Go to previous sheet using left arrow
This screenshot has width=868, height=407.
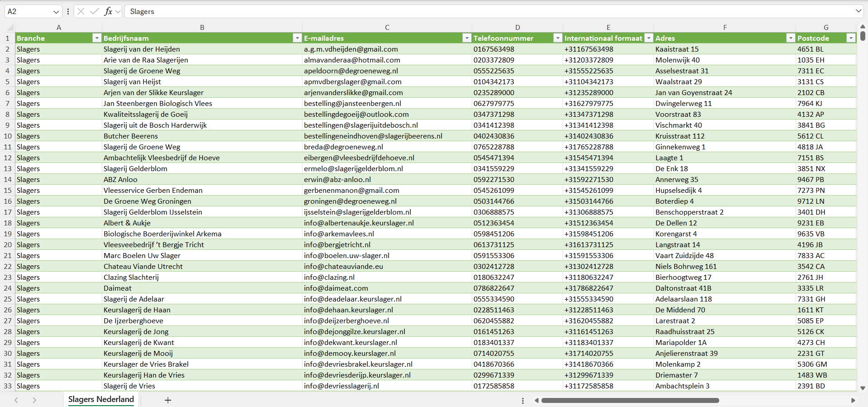point(16,400)
